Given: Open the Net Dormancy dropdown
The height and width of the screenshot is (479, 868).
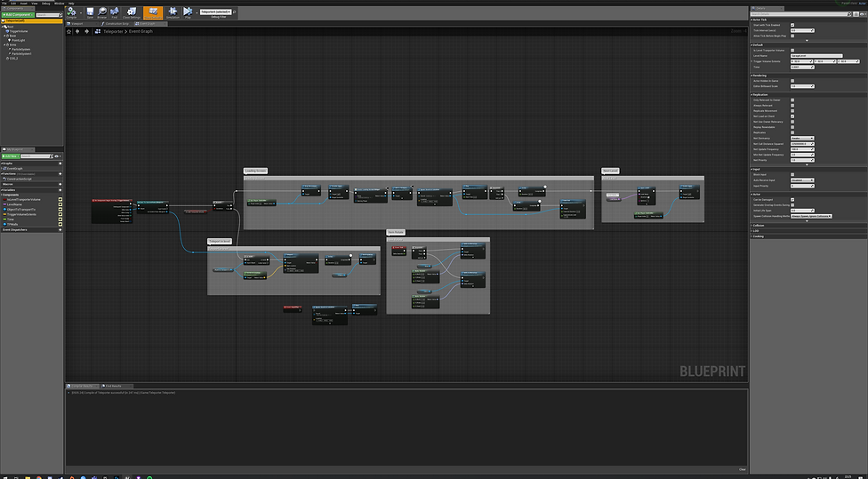Looking at the screenshot, I should coord(802,139).
